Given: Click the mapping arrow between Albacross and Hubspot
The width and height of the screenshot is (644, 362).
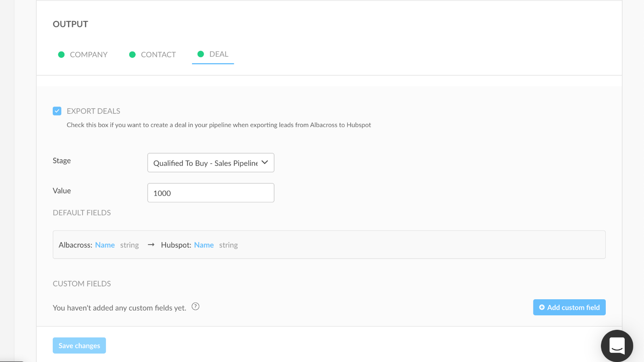Looking at the screenshot, I should (151, 245).
